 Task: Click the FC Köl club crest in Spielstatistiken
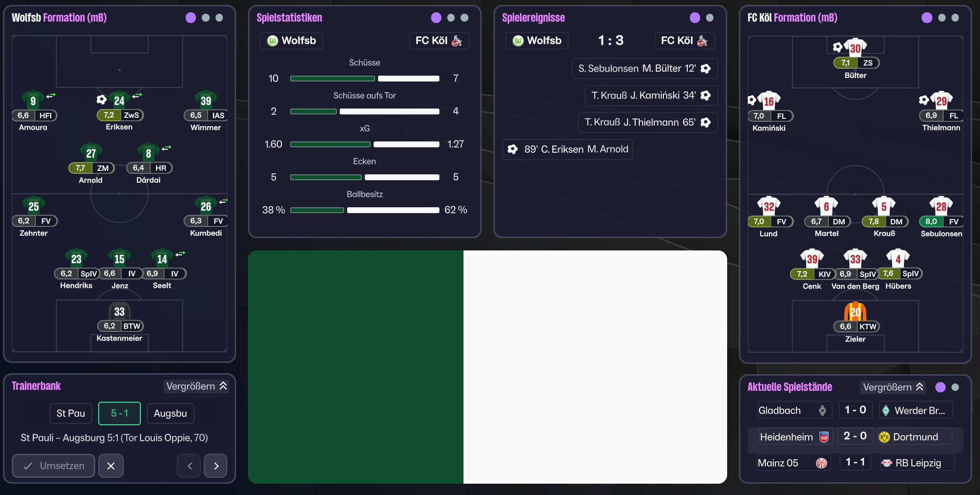pyautogui.click(x=457, y=41)
